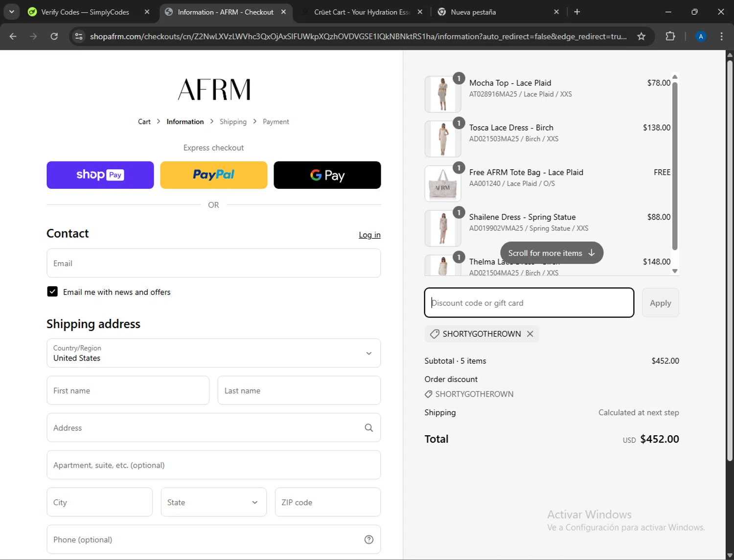Click the Discount code or gift card field
Image resolution: width=734 pixels, height=560 pixels.
pos(529,303)
